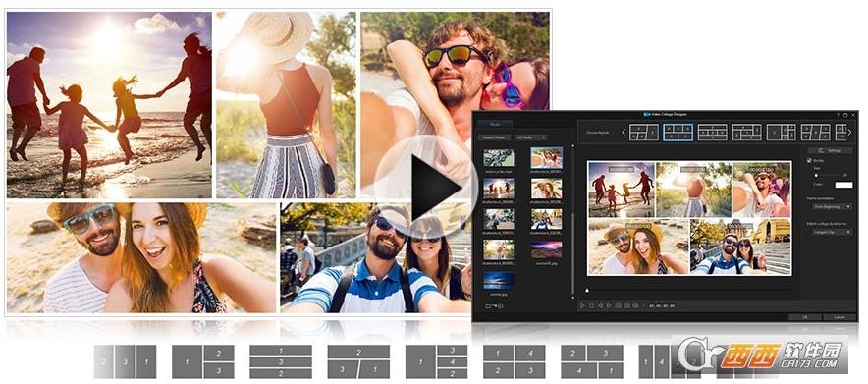The image size is (868, 384).
Task: Expand the Frame animation dropdown
Action: click(x=832, y=206)
